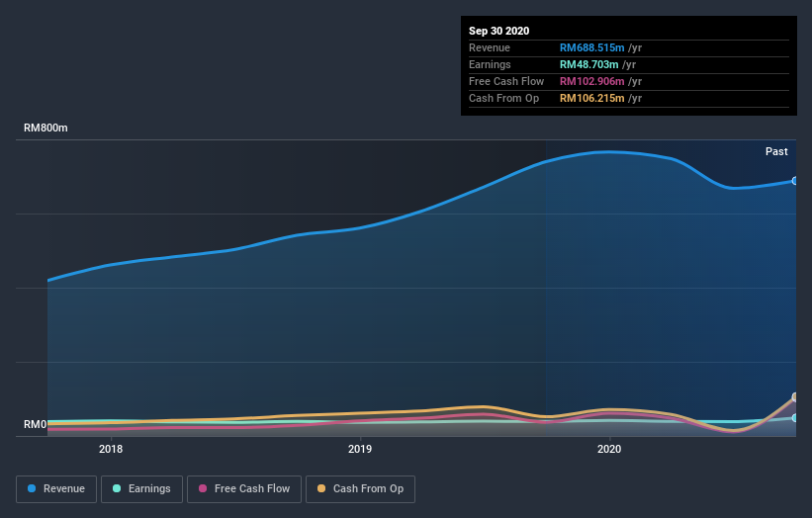
Task: Click the RM102.906m free cash flow value
Action: [x=591, y=81]
